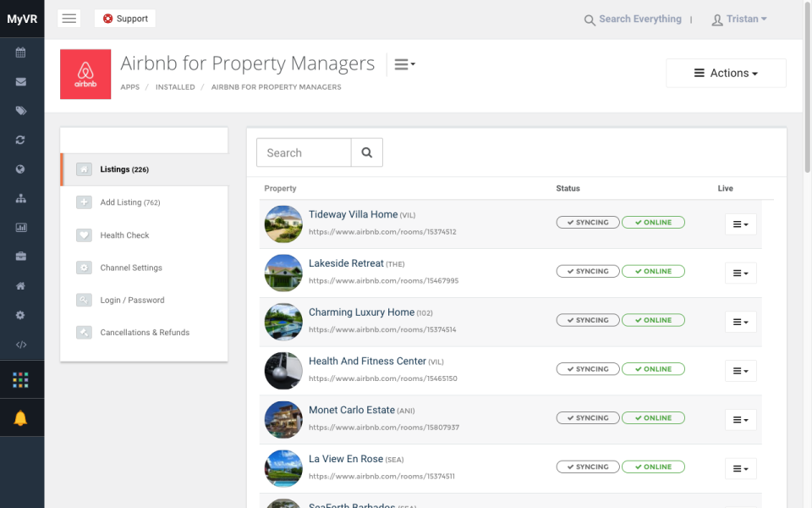The height and width of the screenshot is (508, 812).
Task: Expand the Tristan user account menu
Action: pos(738,19)
